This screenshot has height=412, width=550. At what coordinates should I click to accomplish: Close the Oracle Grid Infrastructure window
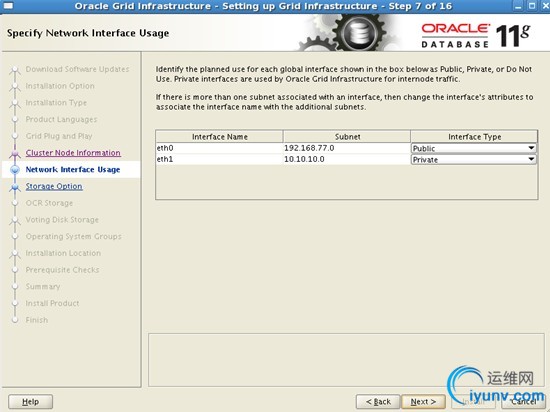[x=544, y=6]
